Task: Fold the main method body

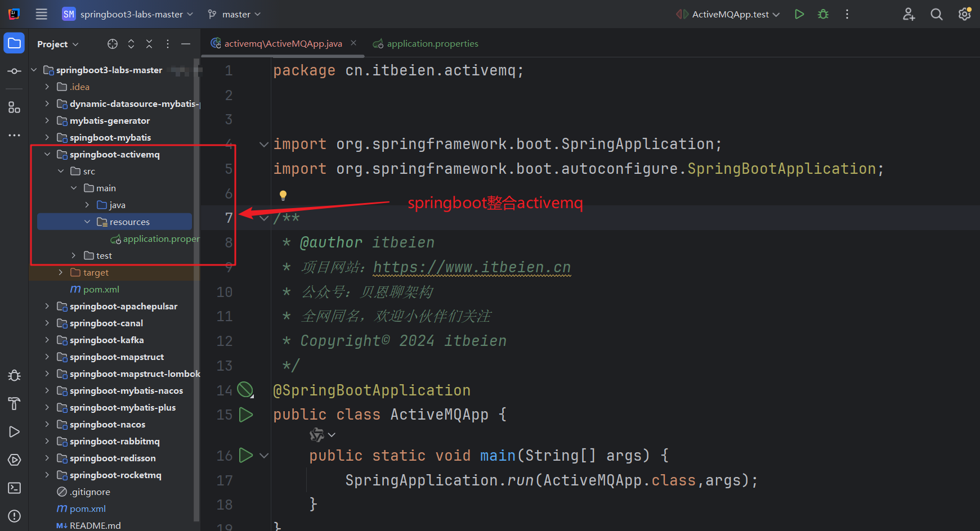Action: (x=263, y=456)
